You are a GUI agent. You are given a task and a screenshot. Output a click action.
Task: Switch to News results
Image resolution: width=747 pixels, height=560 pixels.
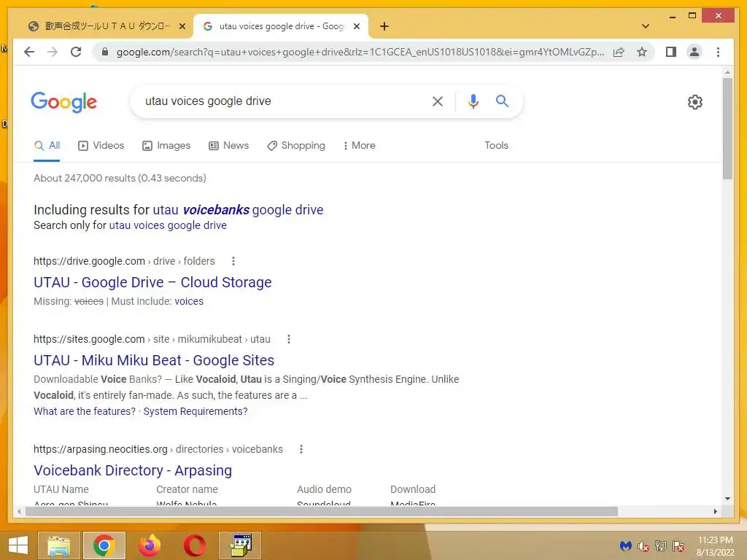click(x=228, y=145)
